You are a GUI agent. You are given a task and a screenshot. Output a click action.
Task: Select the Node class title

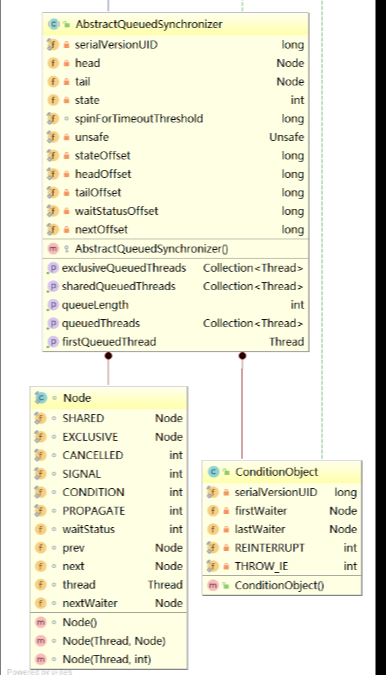77,398
